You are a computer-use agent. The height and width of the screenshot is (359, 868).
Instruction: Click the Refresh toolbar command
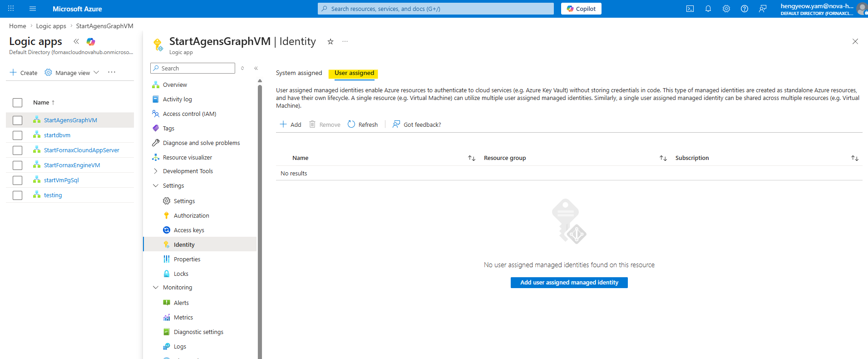click(363, 125)
